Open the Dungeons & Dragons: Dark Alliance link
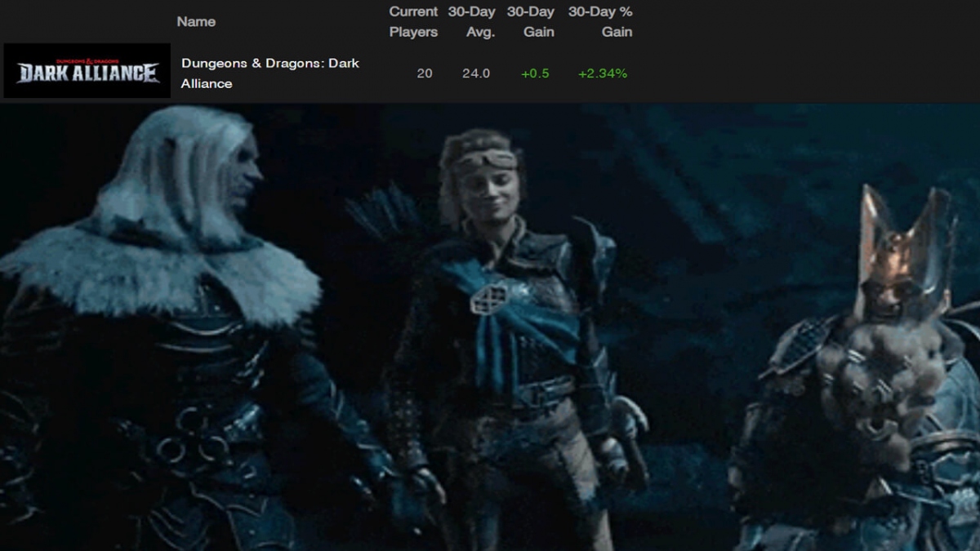This screenshot has width=980, height=551. click(269, 73)
